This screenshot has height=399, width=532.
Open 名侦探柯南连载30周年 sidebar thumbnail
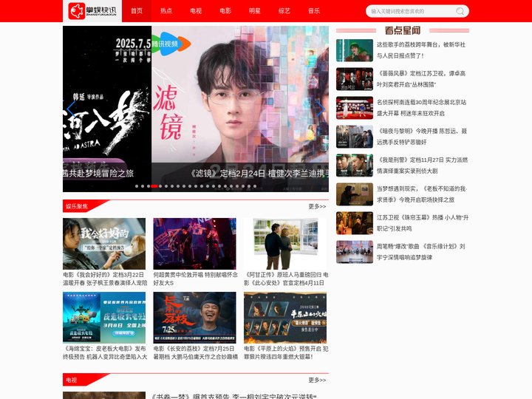[355, 108]
